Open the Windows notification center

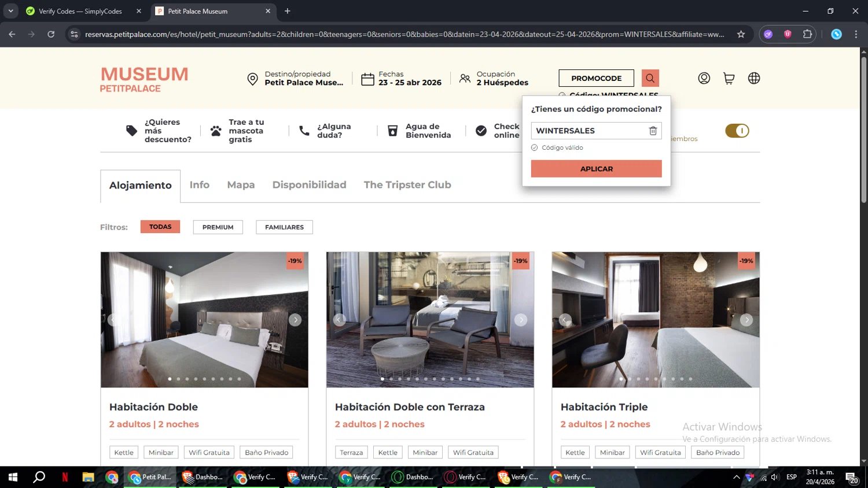[x=852, y=478]
